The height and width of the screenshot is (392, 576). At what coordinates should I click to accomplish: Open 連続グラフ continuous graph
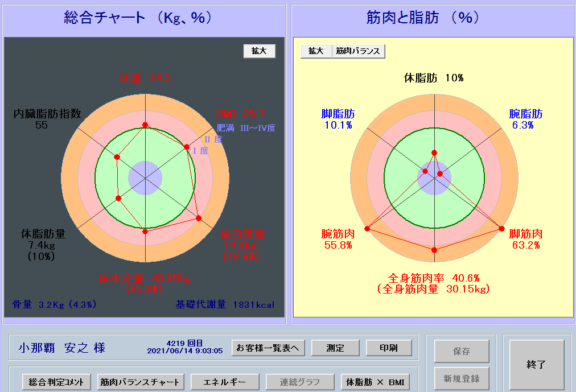click(x=300, y=382)
